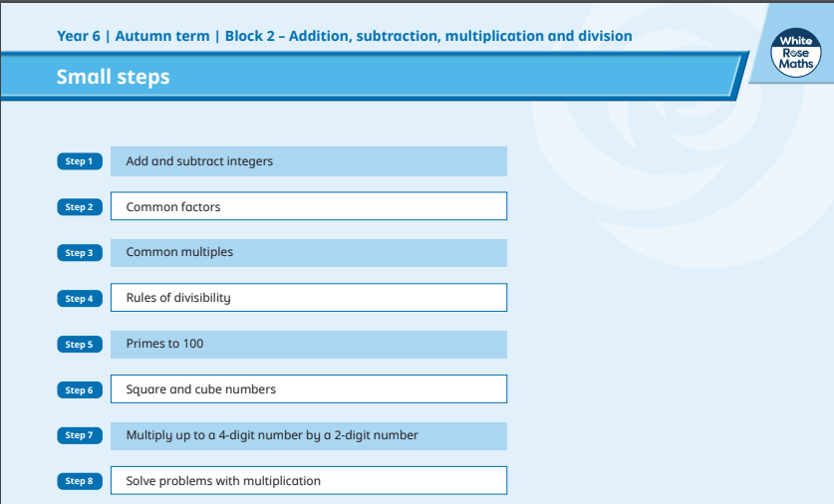Select the Step 8 badge
Screen dimensions: 834x504
click(80, 481)
